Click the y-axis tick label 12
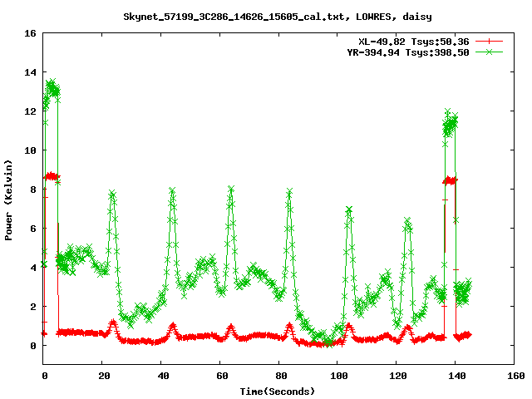The image size is (532, 399). pos(30,111)
